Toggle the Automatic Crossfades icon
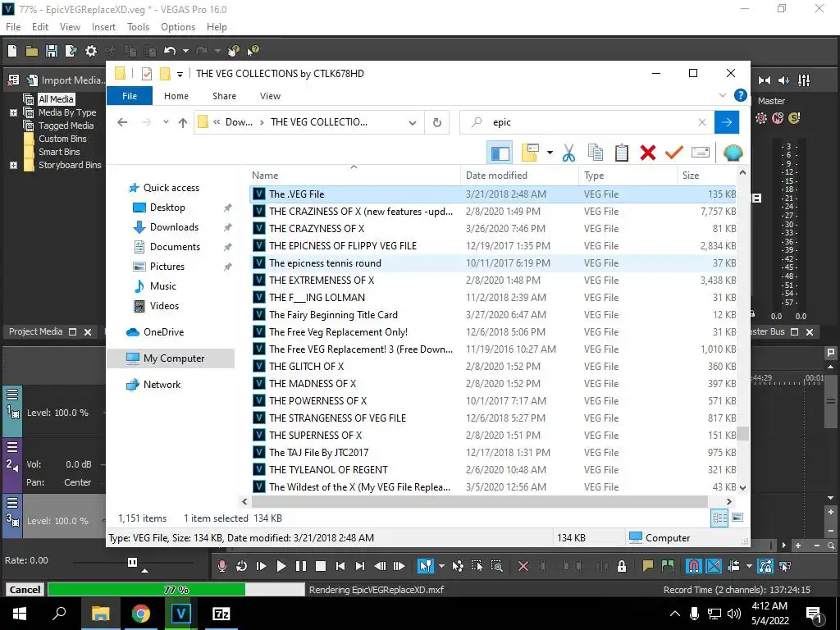Screen dimensions: 840x630 pyautogui.click(x=714, y=566)
